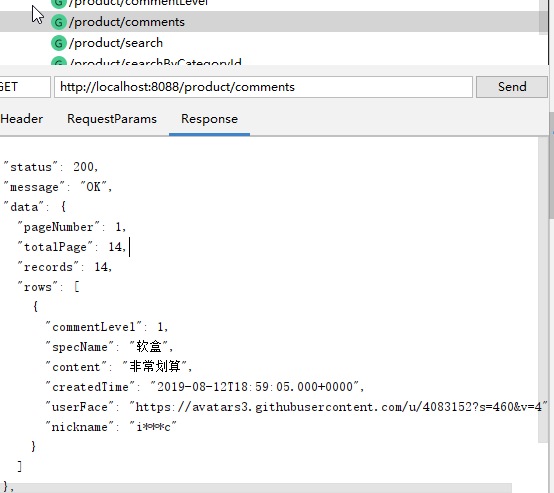This screenshot has height=493, width=554.
Task: Click the "records": 14 line
Action: coord(65,267)
